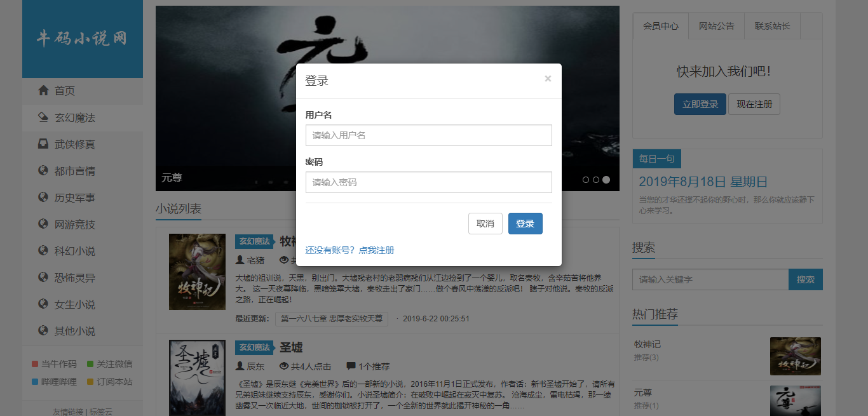868x416 pixels.
Task: Select the middle carousel indicator dot
Action: pyautogui.click(x=596, y=180)
